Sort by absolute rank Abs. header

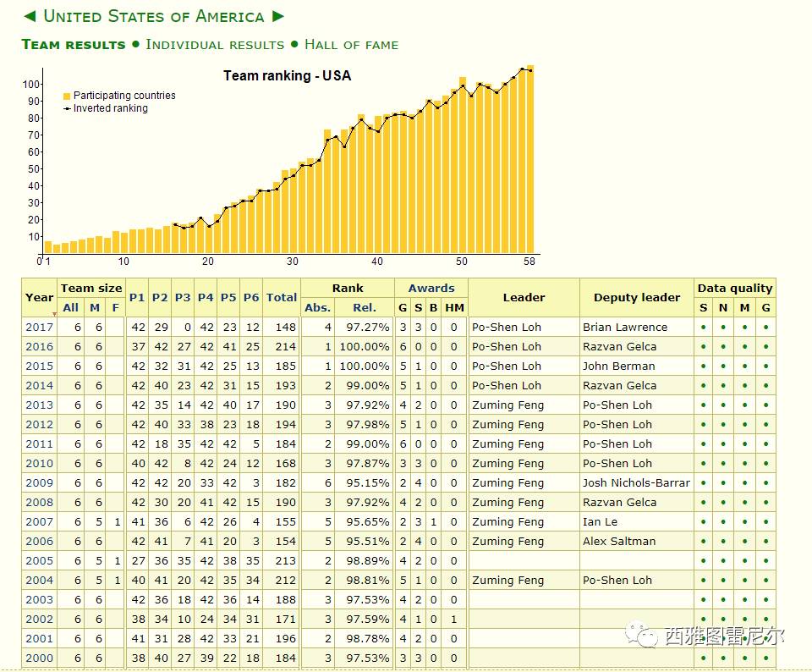tap(317, 308)
